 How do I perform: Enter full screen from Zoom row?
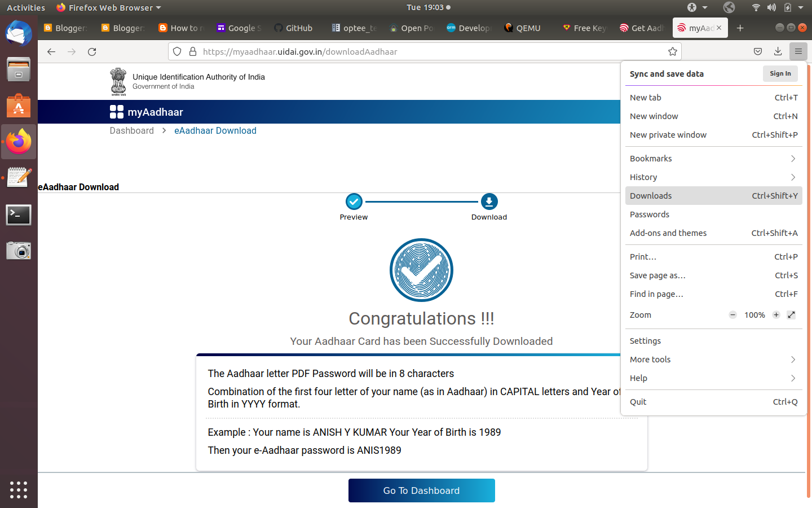click(x=791, y=315)
